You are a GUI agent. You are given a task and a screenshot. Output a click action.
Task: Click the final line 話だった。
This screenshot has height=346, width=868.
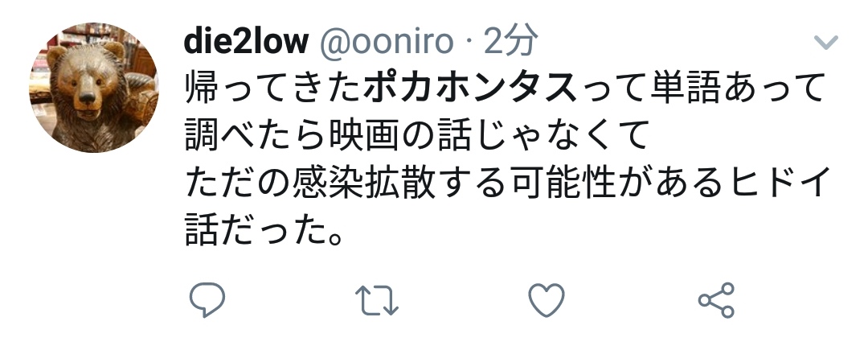coord(264,229)
